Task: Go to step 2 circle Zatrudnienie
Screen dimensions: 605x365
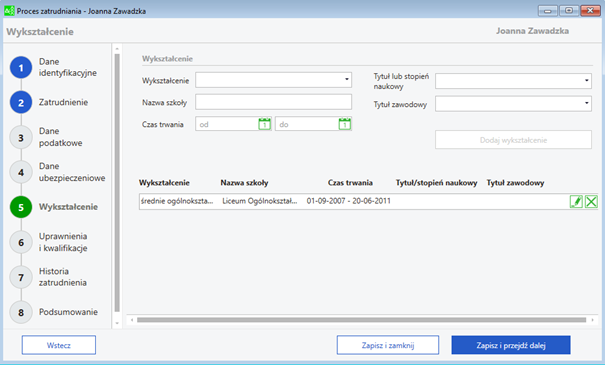Action: 21,103
